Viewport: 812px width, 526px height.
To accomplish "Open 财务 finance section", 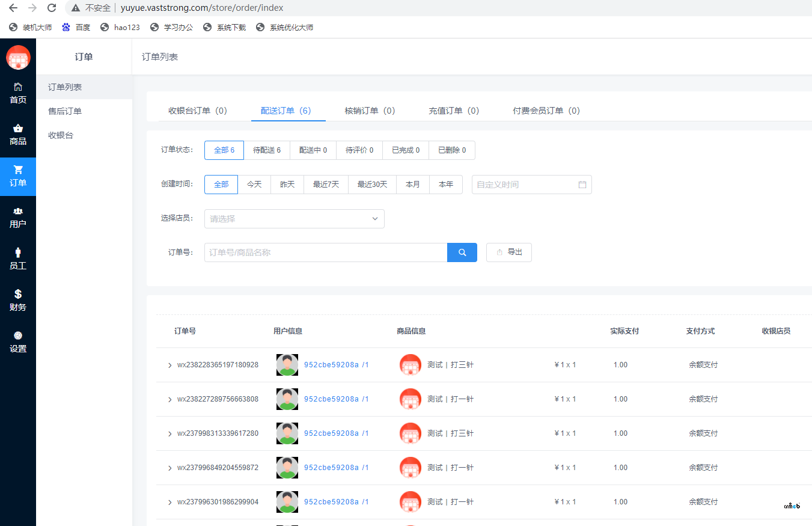I will 18,301.
